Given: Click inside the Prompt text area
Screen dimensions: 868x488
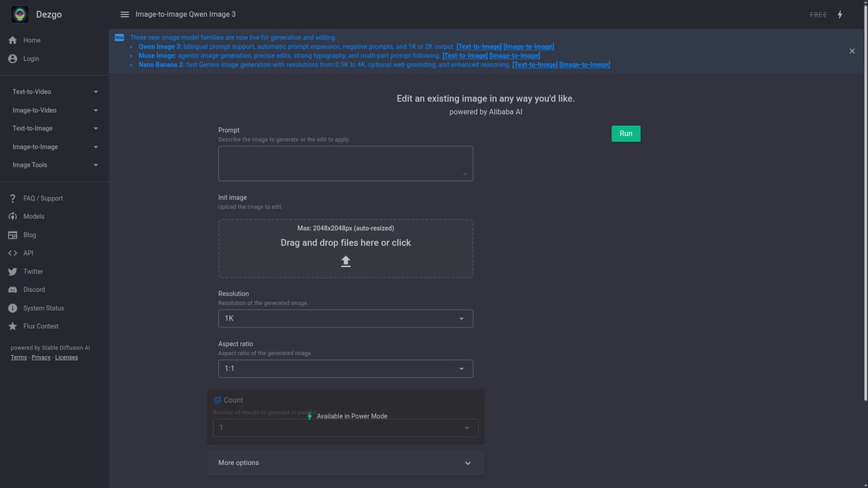Looking at the screenshot, I should pos(346,163).
